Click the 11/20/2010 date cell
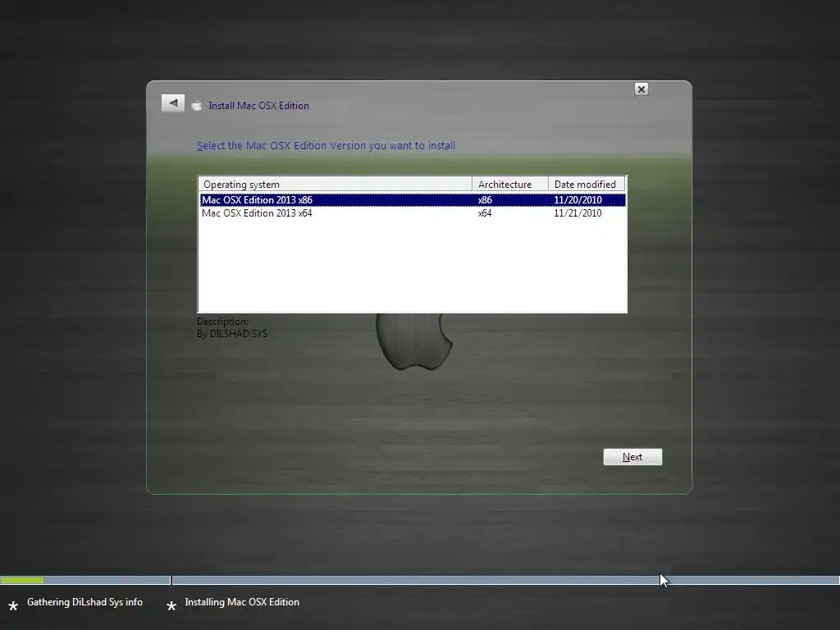840x630 pixels. click(x=577, y=200)
